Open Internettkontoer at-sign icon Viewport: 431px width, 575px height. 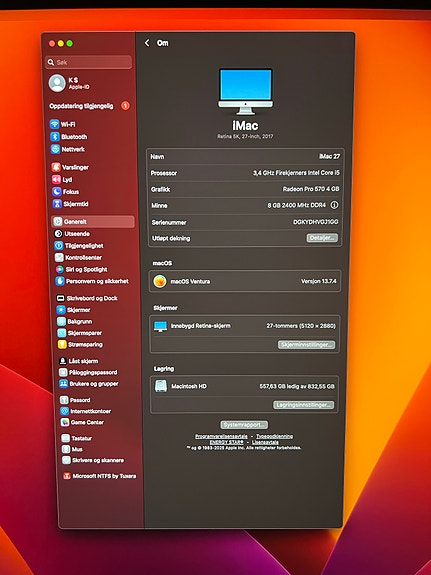(65, 411)
